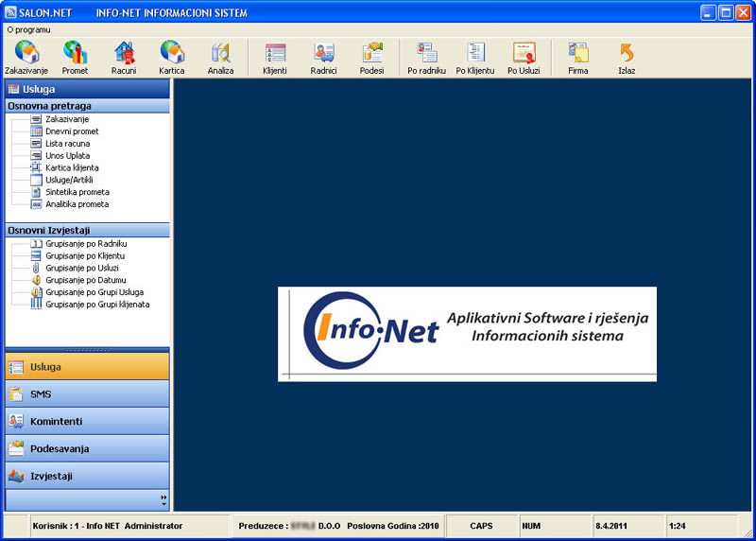Open Grupisanje po Klijentu report
756x541 pixels.
click(x=85, y=255)
